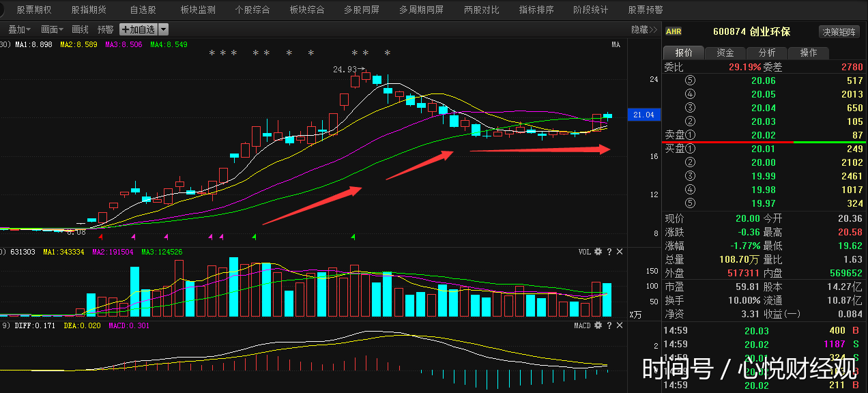
Task: Click the 决策矩阵 button
Action: coord(839,31)
